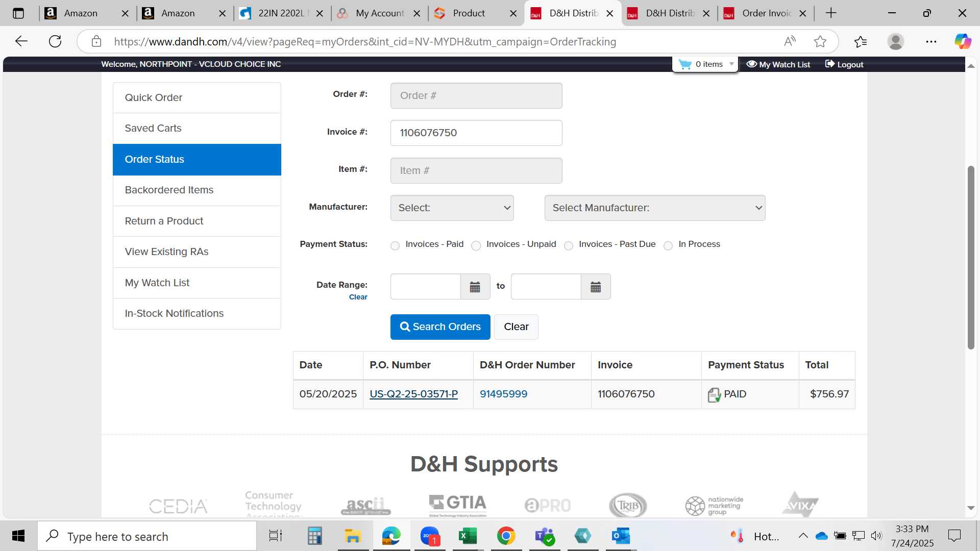Click the PAID invoice document icon
This screenshot has height=551, width=980.
click(x=714, y=394)
